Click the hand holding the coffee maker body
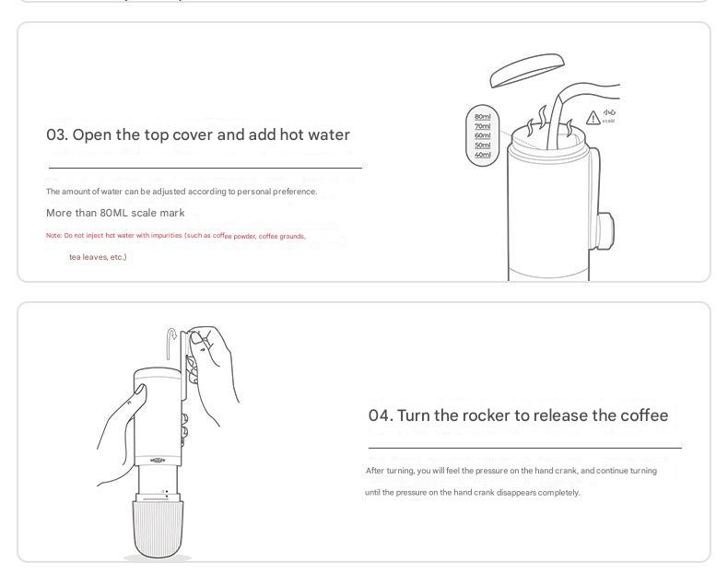The width and height of the screenshot is (728, 584). [x=121, y=434]
